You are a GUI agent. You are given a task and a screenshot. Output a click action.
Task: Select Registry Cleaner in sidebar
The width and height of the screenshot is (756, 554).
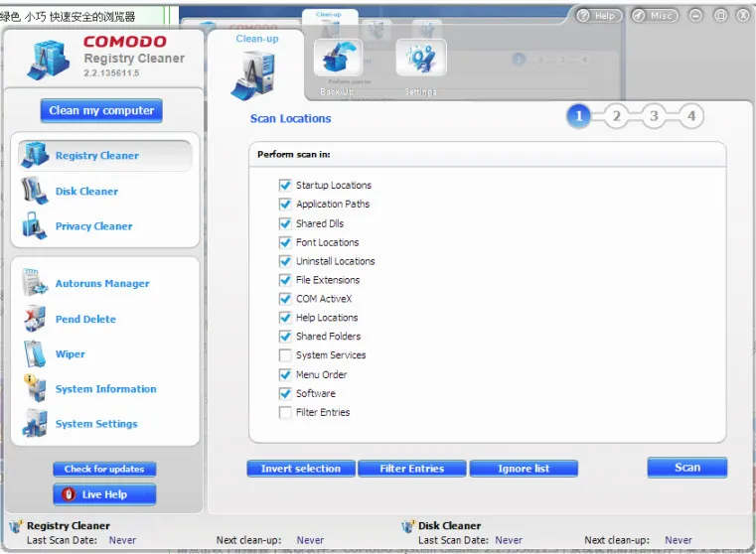pyautogui.click(x=105, y=155)
